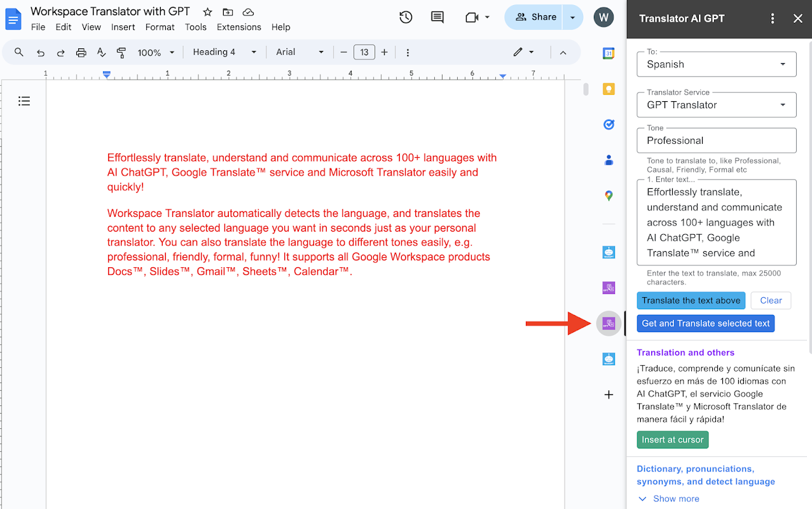Viewport: 812px width, 509px height.
Task: Open the W account avatar
Action: [x=604, y=17]
